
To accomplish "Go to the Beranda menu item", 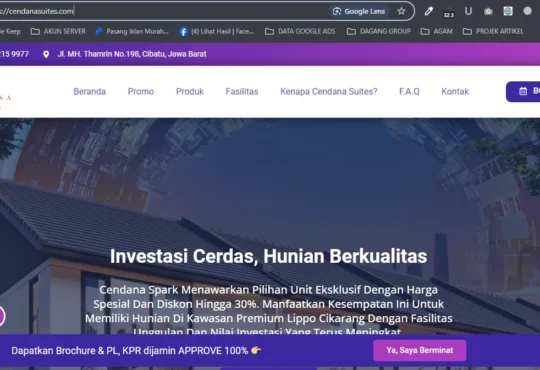I will coord(90,92).
